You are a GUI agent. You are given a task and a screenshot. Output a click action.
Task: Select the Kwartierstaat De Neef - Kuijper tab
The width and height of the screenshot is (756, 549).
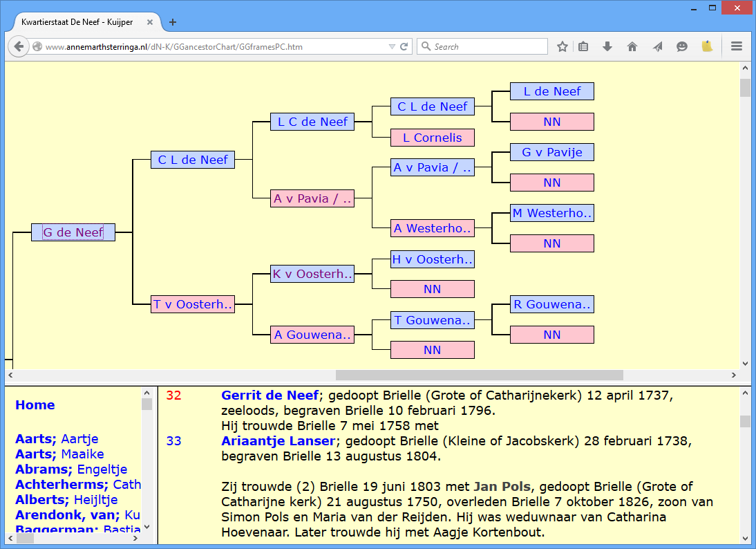coord(76,22)
